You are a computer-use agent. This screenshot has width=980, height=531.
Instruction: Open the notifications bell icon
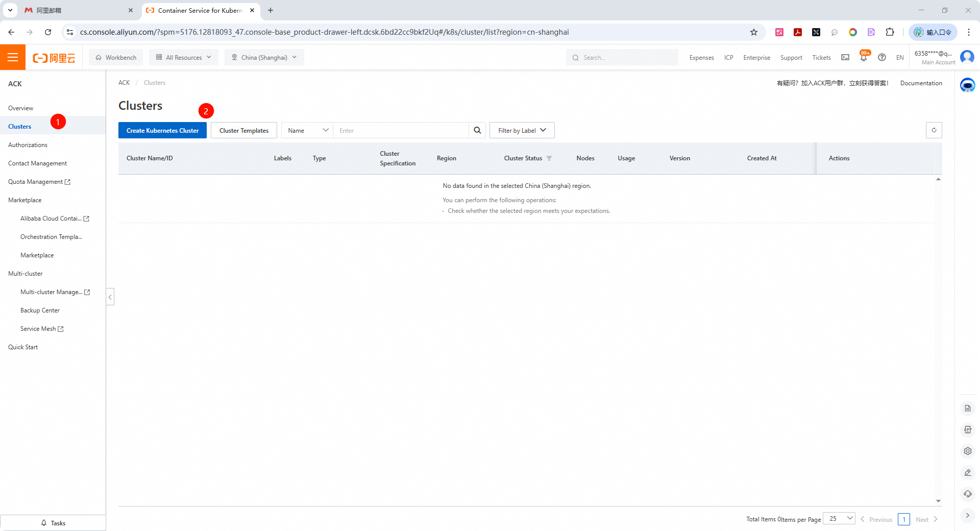[863, 58]
